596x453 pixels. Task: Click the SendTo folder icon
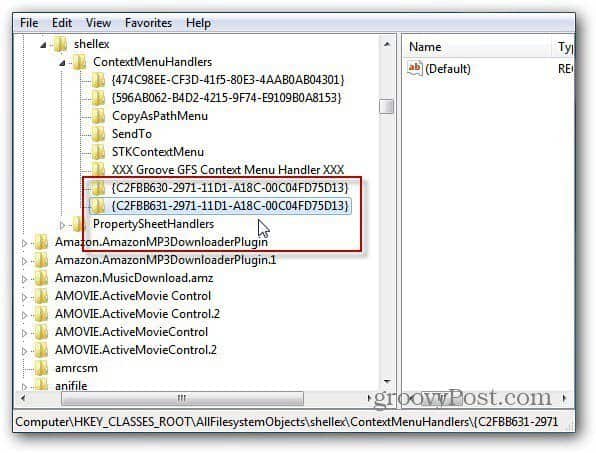(98, 134)
